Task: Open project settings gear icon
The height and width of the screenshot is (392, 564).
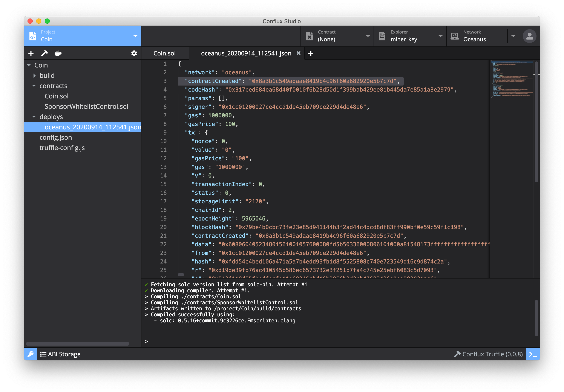Action: click(134, 53)
